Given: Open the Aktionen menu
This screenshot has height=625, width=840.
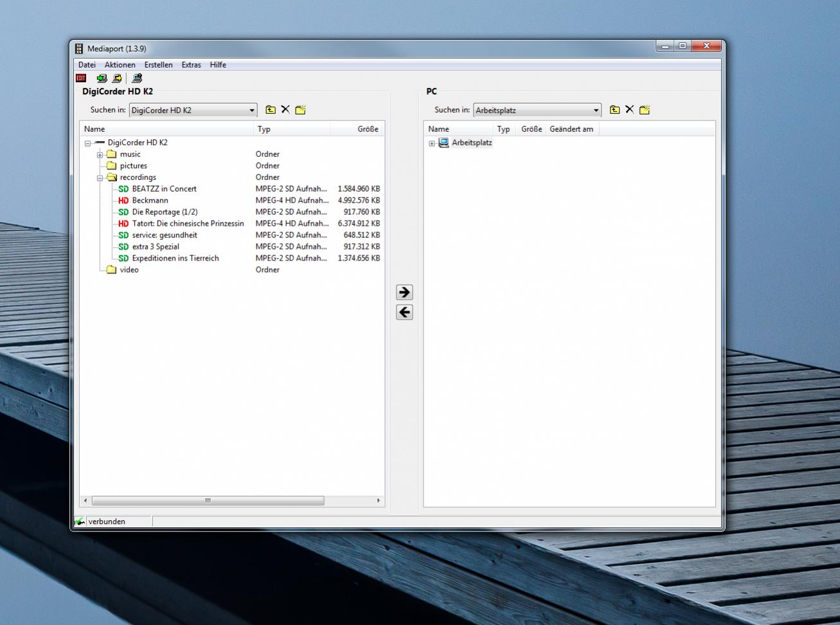Looking at the screenshot, I should click(120, 65).
